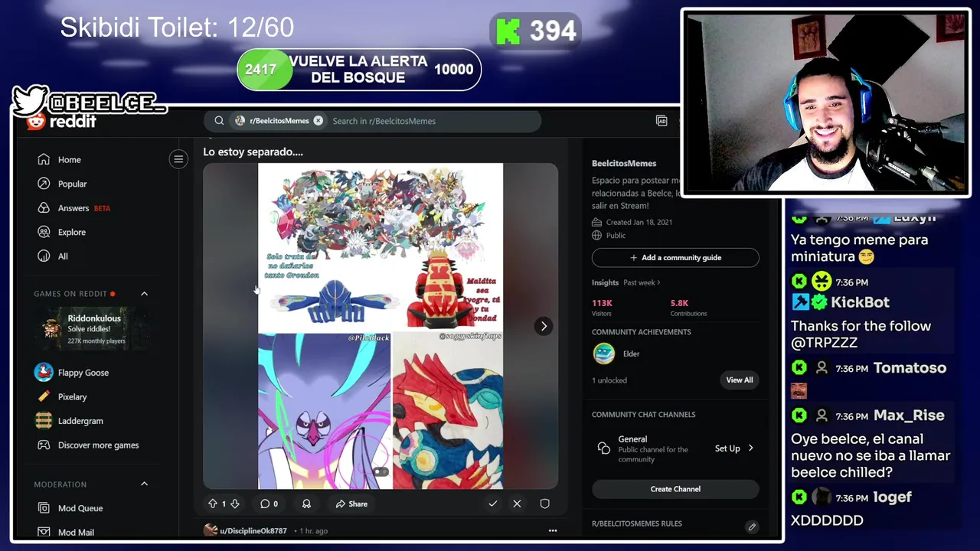Open the next post's three-dot menu
This screenshot has width=980, height=551.
553,530
